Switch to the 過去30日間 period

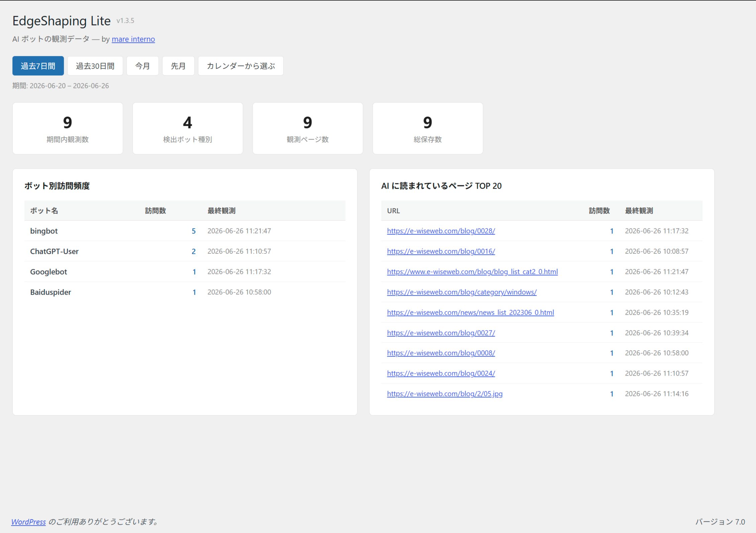coord(95,66)
